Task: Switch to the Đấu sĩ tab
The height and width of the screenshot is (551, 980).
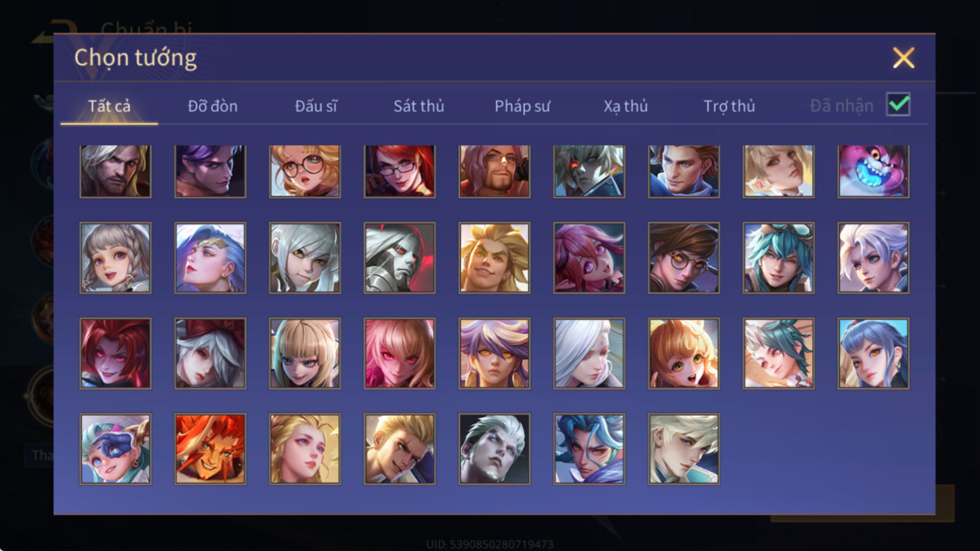Action: [x=316, y=106]
